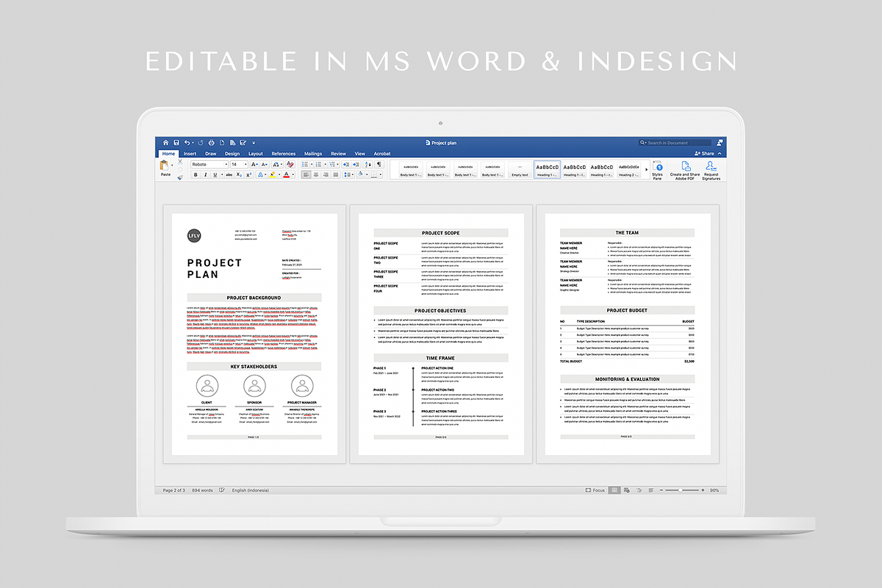Click the Request Signatures button
The width and height of the screenshot is (882, 588).
(711, 171)
